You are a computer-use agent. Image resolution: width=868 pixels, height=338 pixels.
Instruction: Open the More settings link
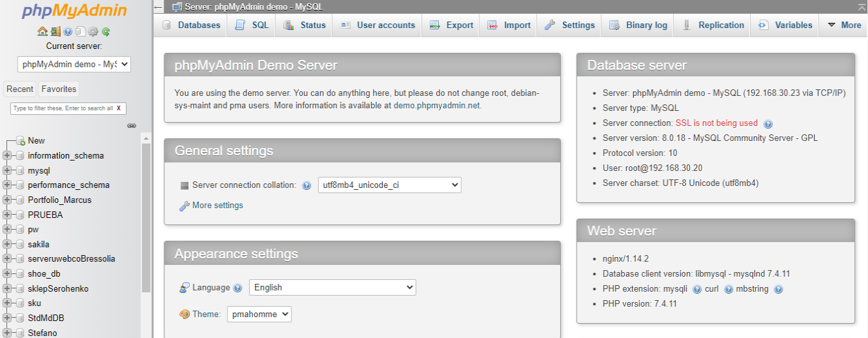(218, 206)
